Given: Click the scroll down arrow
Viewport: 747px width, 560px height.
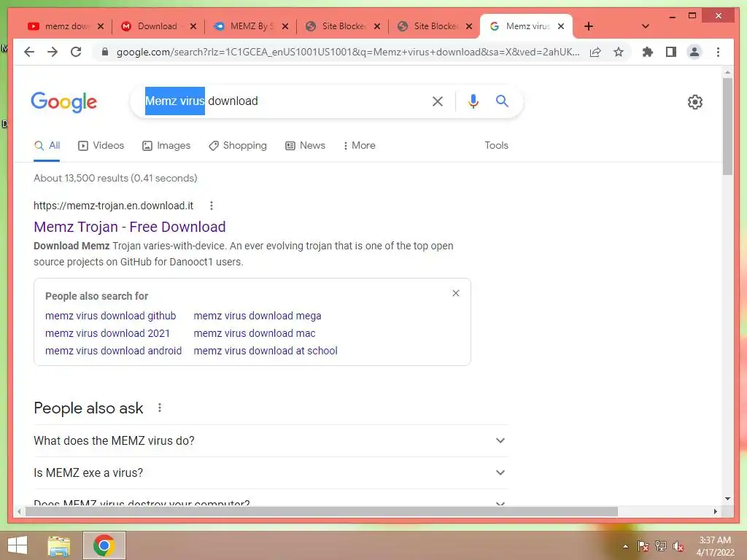Looking at the screenshot, I should (x=727, y=499).
